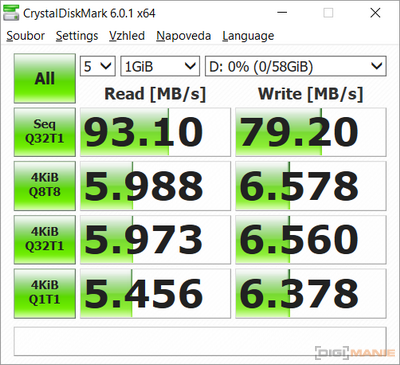Expand the drive dropdown showing D: 0% (0/58GiB)

pyautogui.click(x=296, y=66)
